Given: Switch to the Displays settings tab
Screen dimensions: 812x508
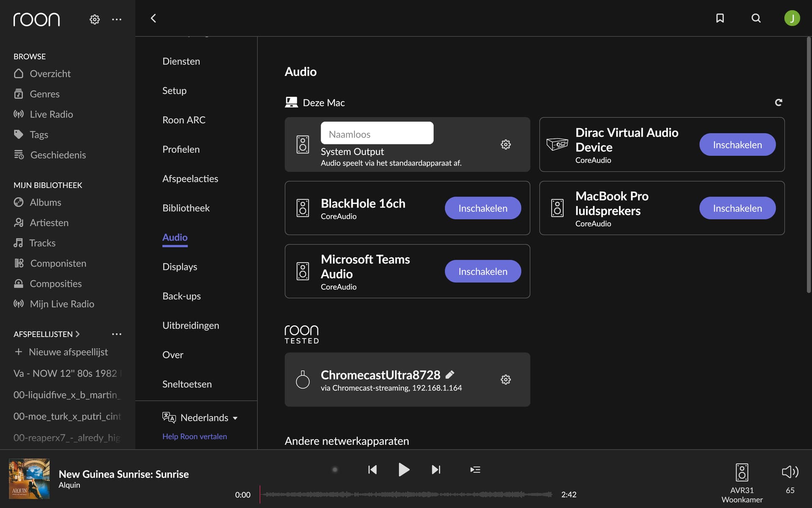Looking at the screenshot, I should coord(180,267).
